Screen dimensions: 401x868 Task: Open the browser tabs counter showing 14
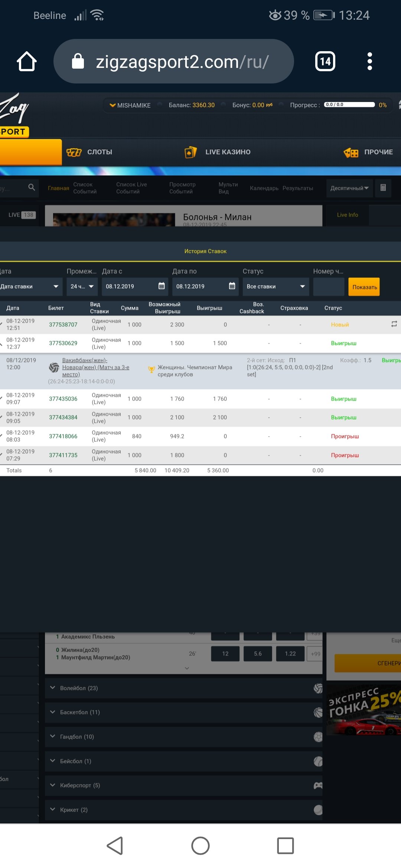pyautogui.click(x=325, y=61)
